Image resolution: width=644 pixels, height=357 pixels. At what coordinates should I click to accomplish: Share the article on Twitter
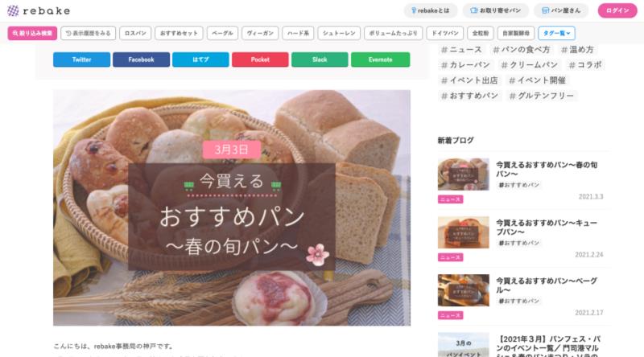point(82,59)
